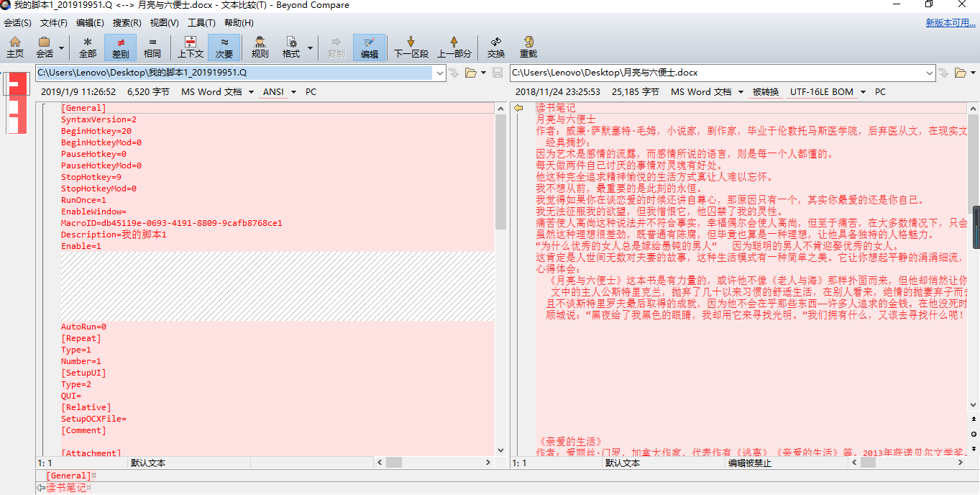
Task: Click the line MacroID=db45119e in left pane
Action: [171, 223]
